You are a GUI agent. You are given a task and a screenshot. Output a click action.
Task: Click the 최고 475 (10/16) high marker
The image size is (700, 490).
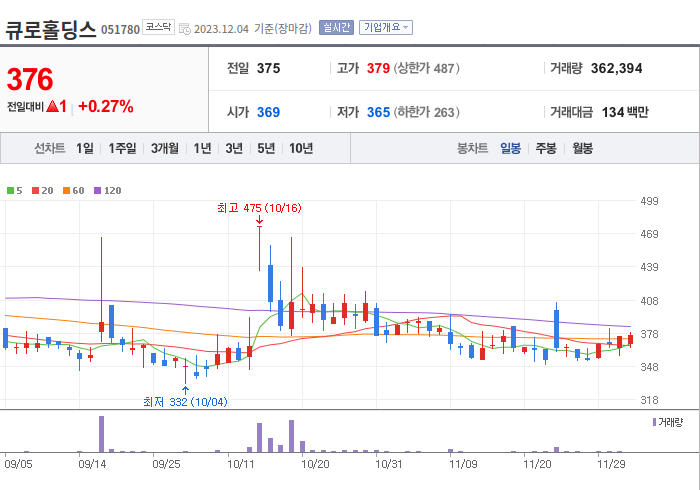pos(259,208)
